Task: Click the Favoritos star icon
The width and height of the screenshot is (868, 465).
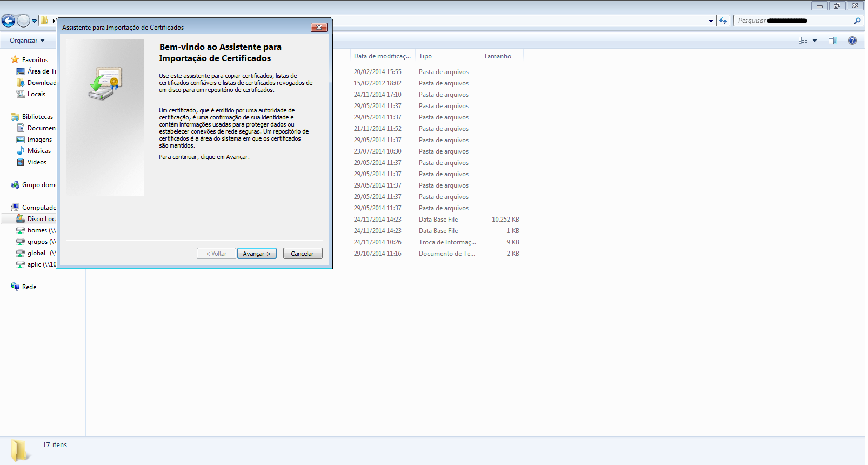Action: 15,59
